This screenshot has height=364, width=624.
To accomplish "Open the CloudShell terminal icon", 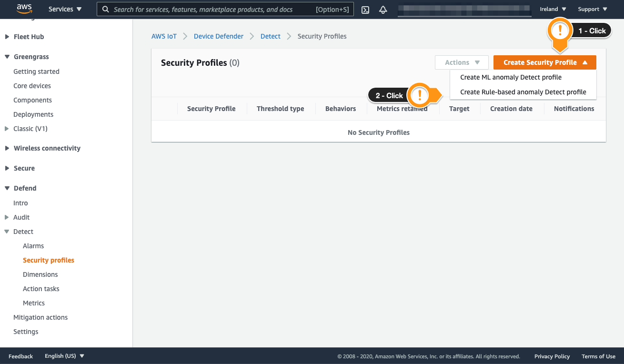I will click(x=365, y=10).
